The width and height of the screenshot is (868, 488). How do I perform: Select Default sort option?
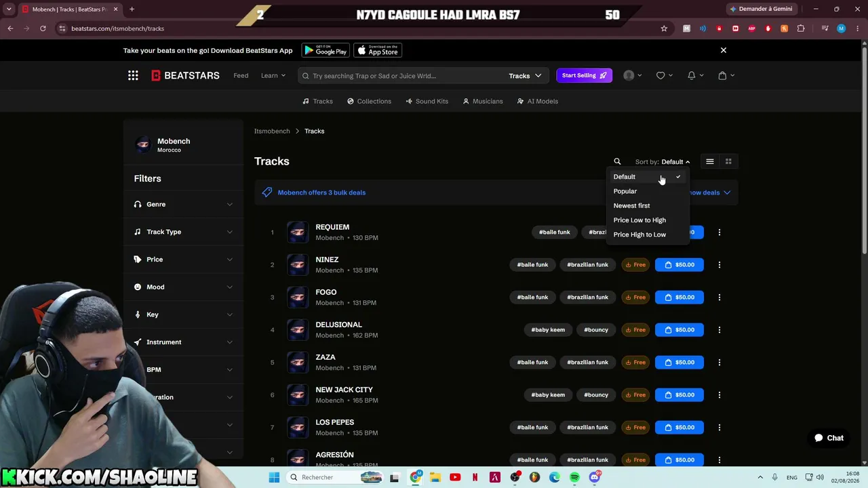[647, 177]
